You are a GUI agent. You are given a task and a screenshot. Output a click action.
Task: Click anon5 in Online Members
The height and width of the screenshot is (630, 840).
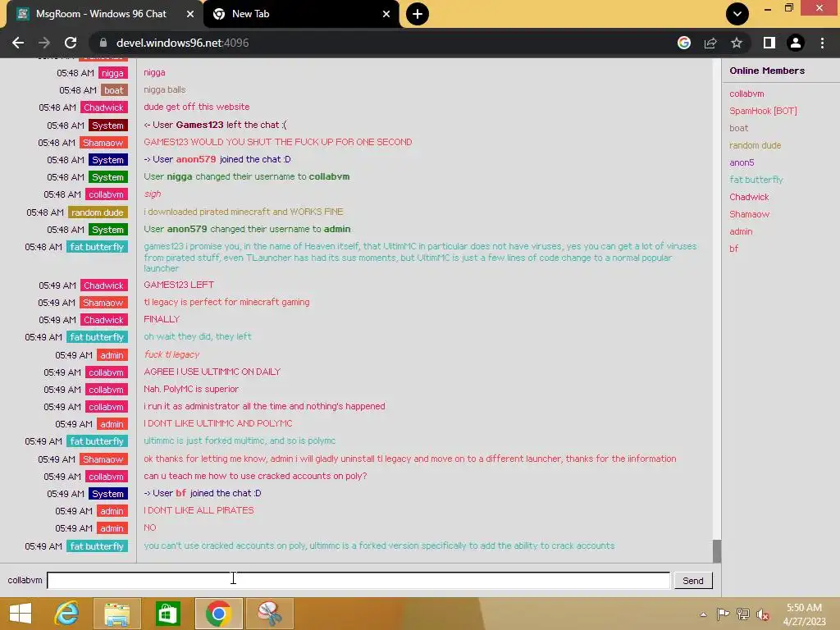click(742, 162)
